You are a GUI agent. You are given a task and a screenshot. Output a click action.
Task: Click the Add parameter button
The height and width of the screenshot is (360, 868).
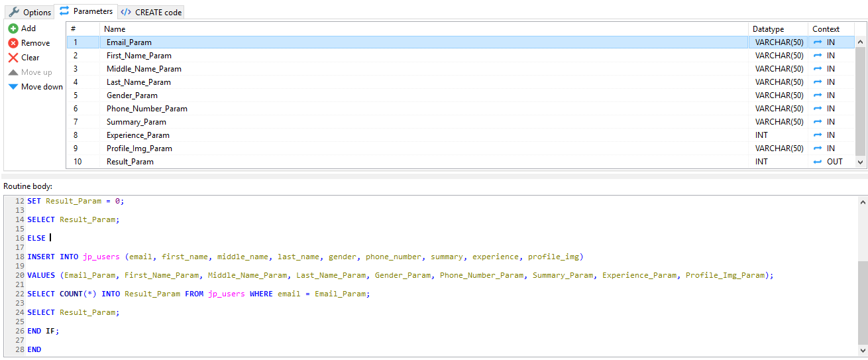tap(22, 29)
